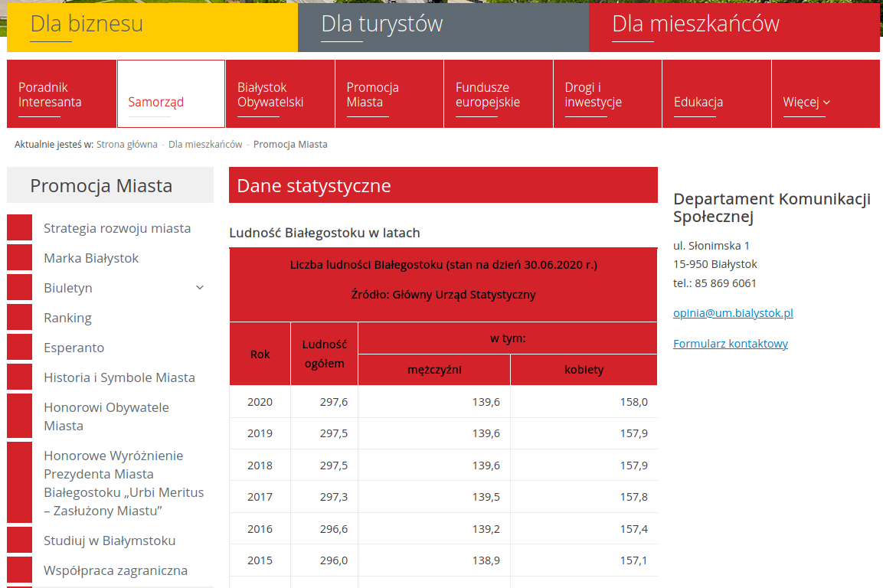Open Honorowi Obywatele Miasta
883x588 pixels.
click(106, 416)
